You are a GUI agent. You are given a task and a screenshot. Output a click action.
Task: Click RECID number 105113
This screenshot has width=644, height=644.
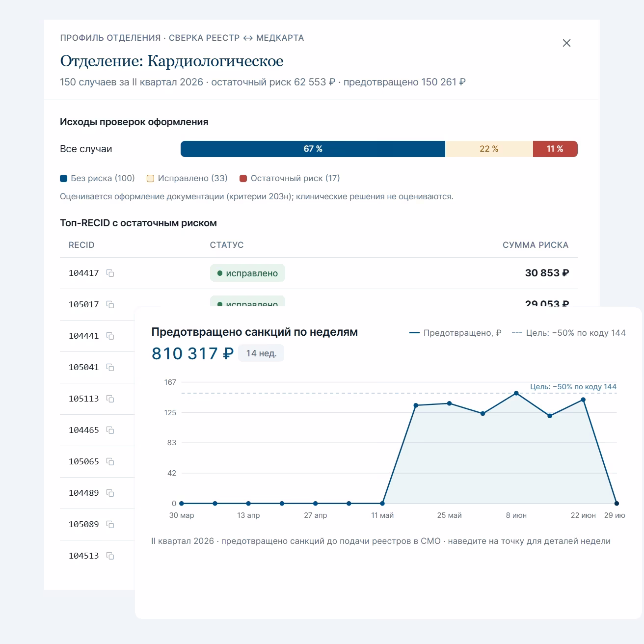84,399
